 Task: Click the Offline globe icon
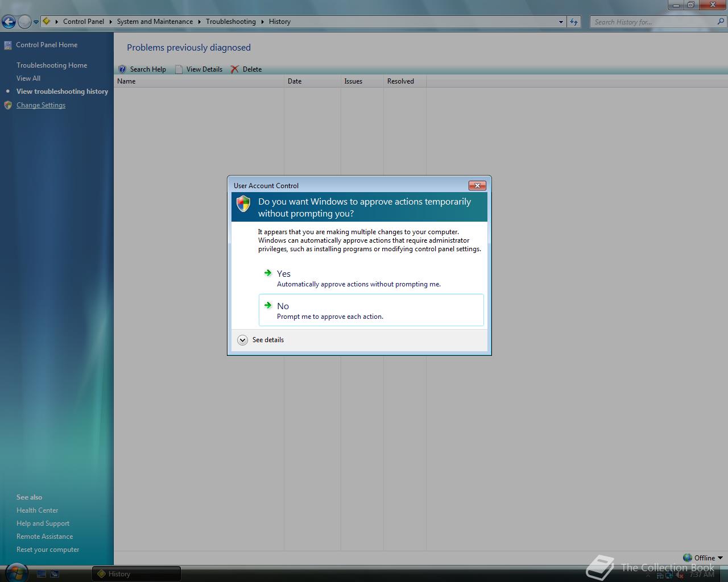click(688, 558)
